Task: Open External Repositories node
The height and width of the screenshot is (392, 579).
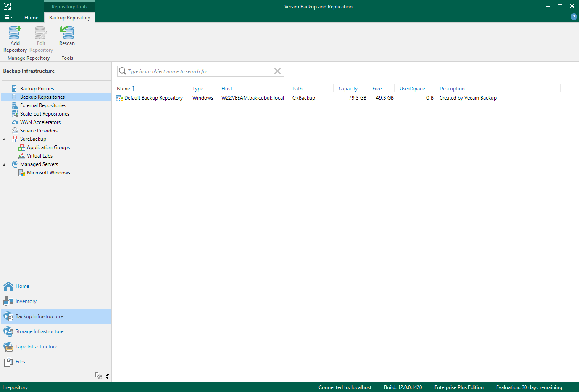Action: pyautogui.click(x=43, y=105)
